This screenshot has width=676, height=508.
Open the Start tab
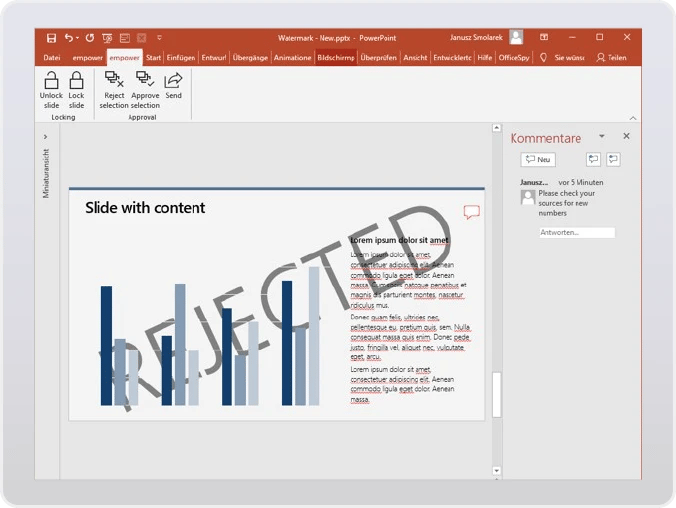pyautogui.click(x=153, y=57)
